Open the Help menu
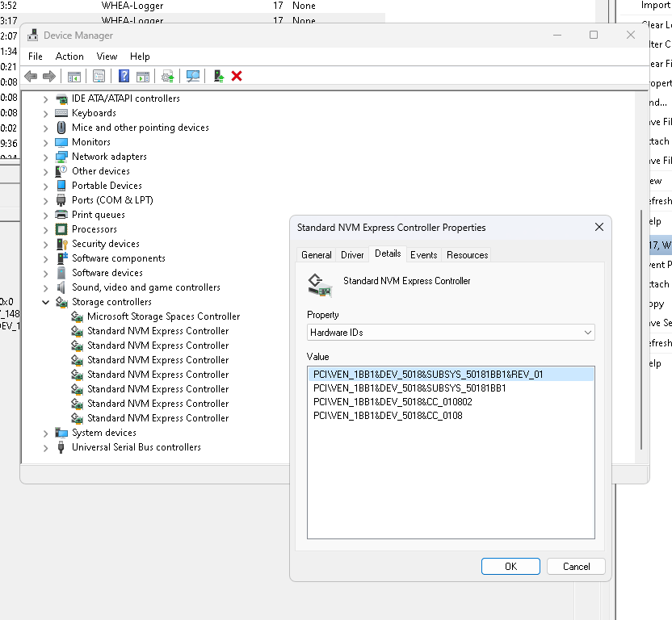The height and width of the screenshot is (620, 672). coord(140,57)
